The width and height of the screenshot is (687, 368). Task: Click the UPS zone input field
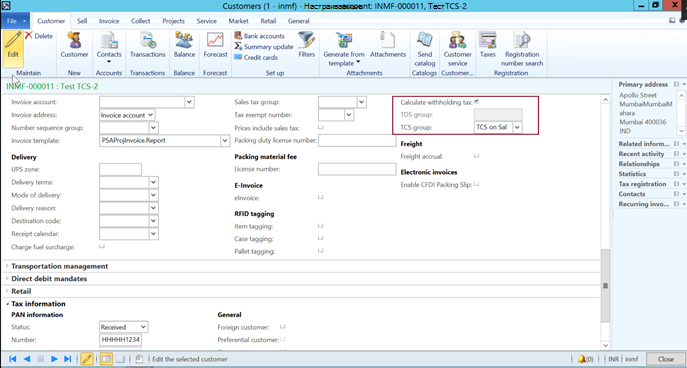[120, 169]
